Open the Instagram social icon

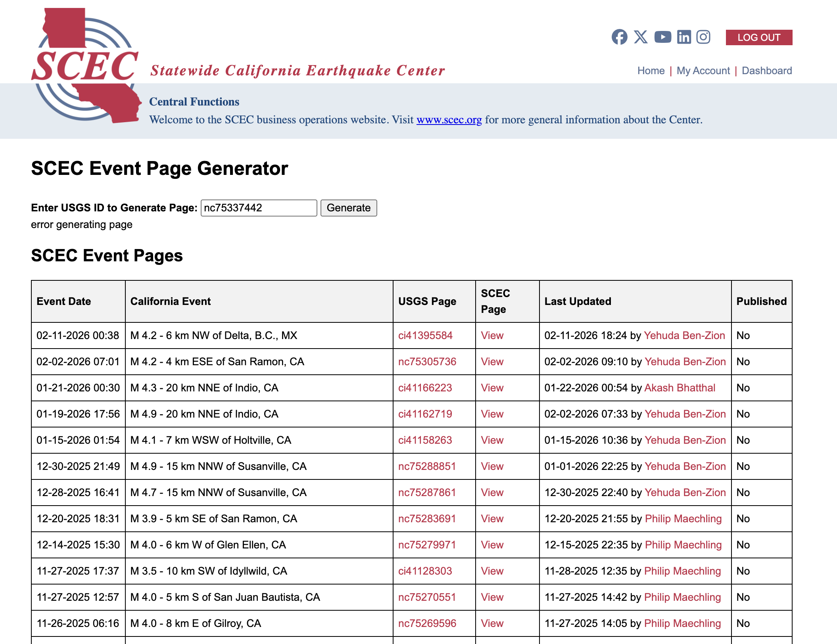703,37
